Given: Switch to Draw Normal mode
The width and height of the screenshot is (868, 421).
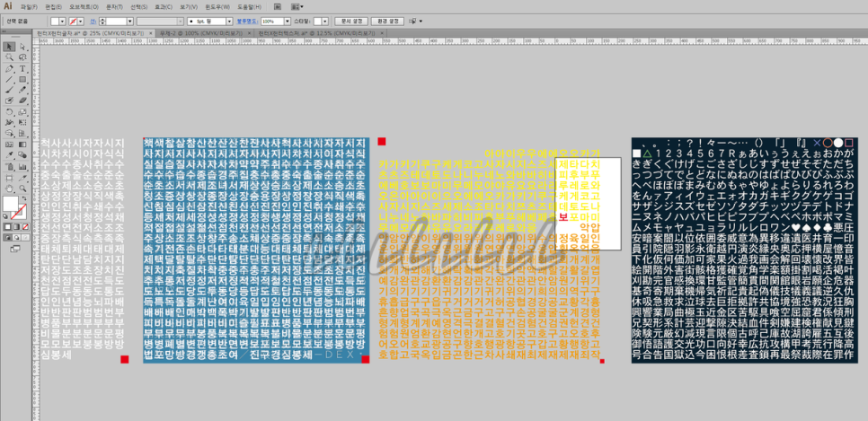Looking at the screenshot, I should tap(8, 237).
